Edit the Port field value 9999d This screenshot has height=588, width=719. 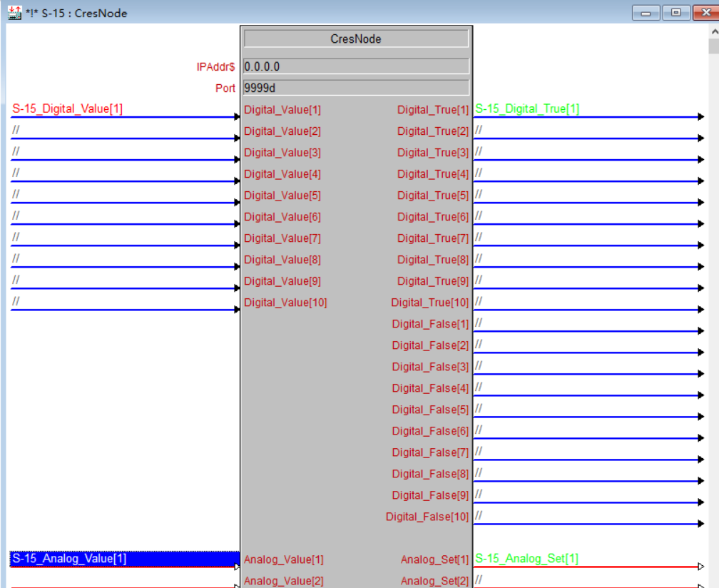[356, 88]
